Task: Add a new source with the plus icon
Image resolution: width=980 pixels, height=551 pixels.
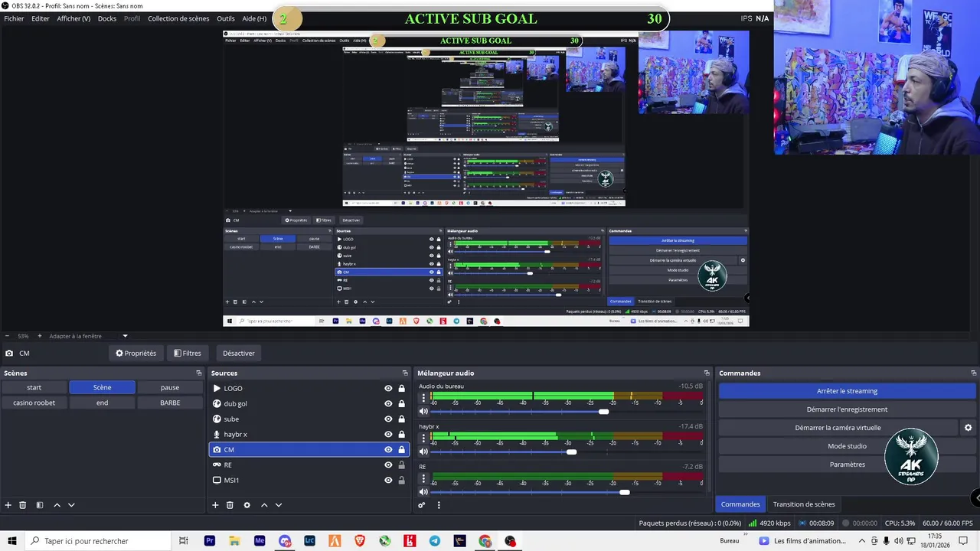Action: point(215,505)
